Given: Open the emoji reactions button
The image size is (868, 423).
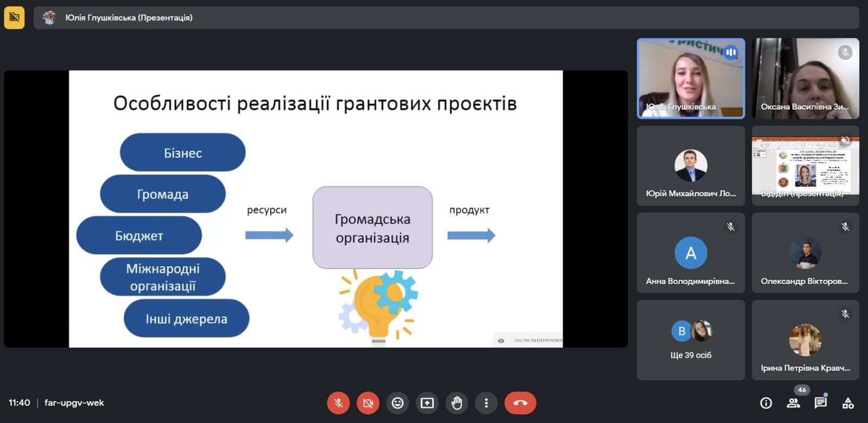Looking at the screenshot, I should (x=398, y=403).
